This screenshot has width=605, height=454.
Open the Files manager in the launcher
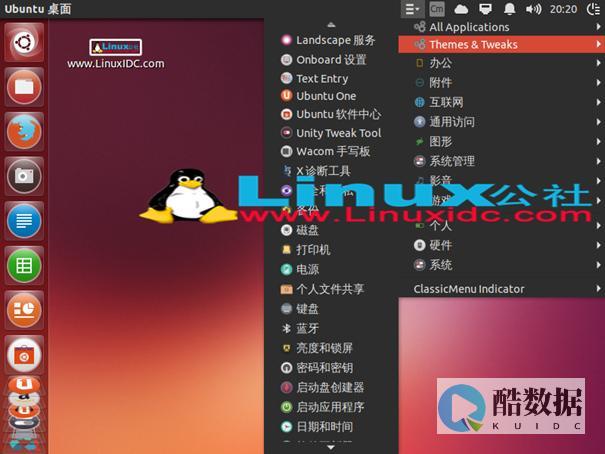[x=24, y=87]
